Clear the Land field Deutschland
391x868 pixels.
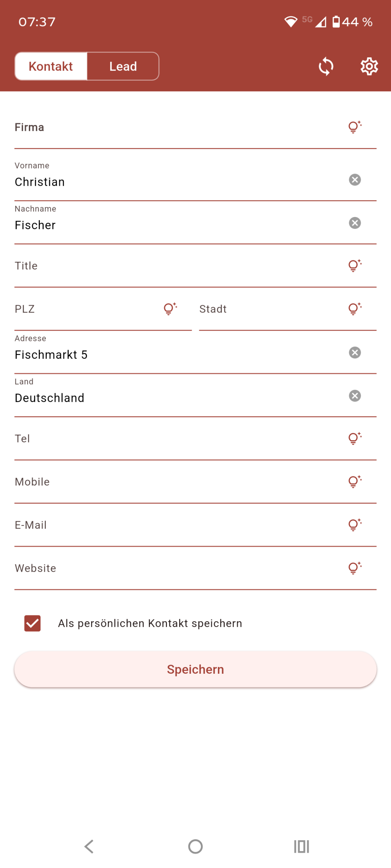(x=355, y=396)
